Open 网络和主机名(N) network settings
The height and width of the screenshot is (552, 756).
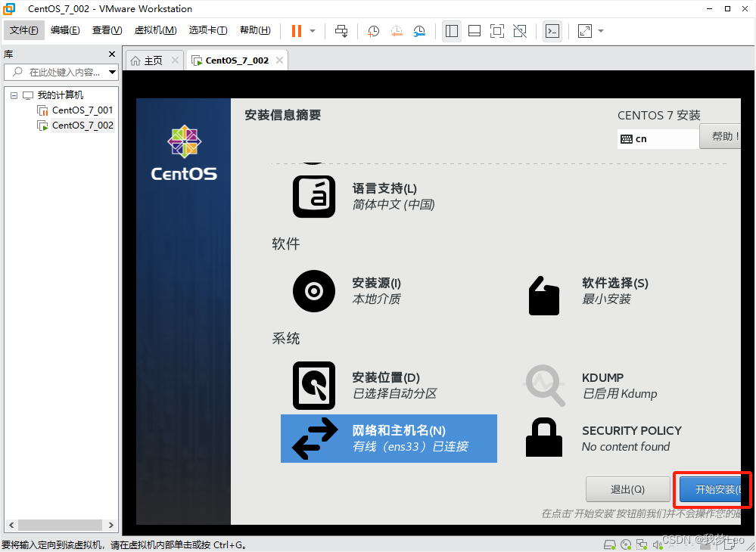389,439
